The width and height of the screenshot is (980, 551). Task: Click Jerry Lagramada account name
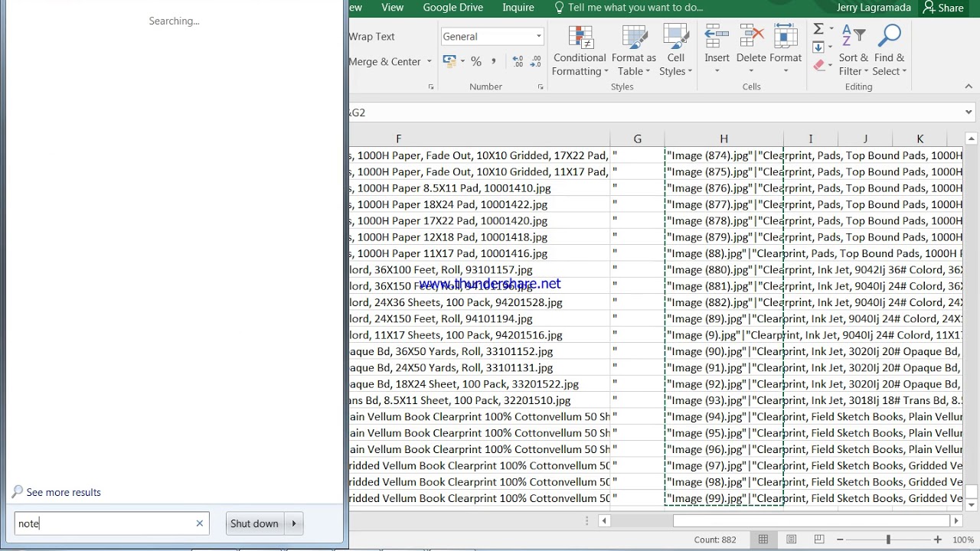pyautogui.click(x=874, y=8)
